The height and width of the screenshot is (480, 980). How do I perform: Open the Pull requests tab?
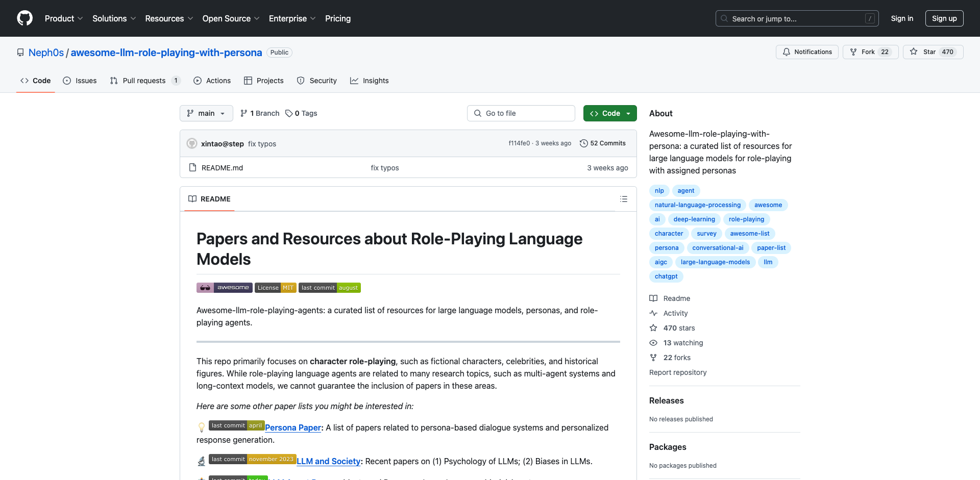tap(145, 81)
